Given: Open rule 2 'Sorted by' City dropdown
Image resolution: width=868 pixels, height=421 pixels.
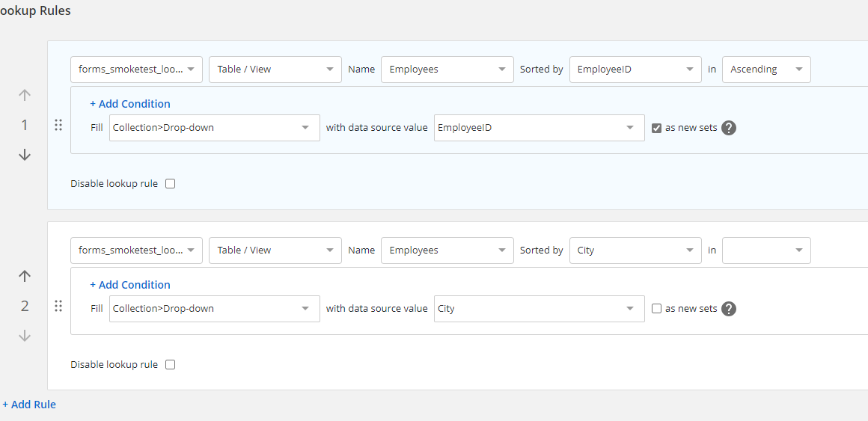Looking at the screenshot, I should coord(635,251).
